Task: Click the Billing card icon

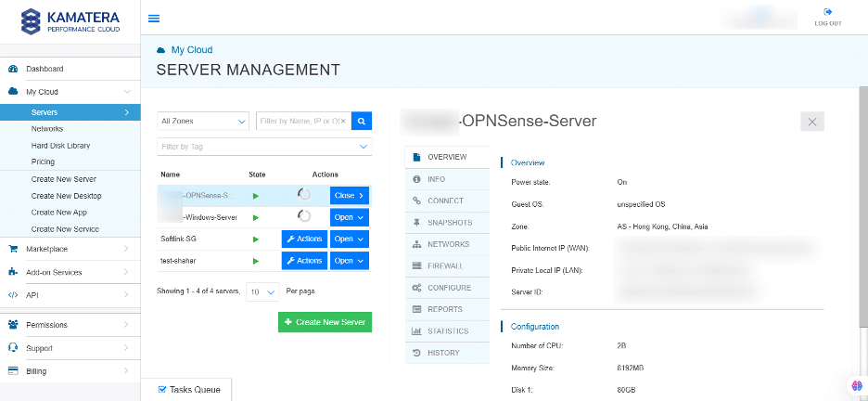Action: tap(13, 371)
